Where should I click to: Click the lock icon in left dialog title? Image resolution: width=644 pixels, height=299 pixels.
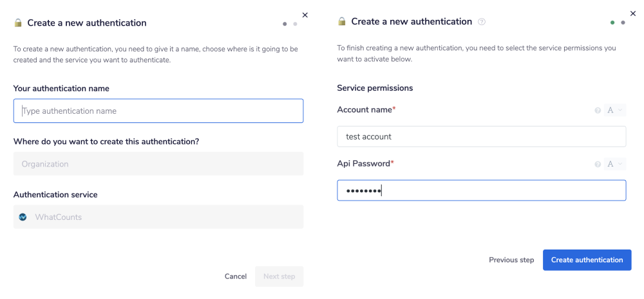(x=17, y=23)
